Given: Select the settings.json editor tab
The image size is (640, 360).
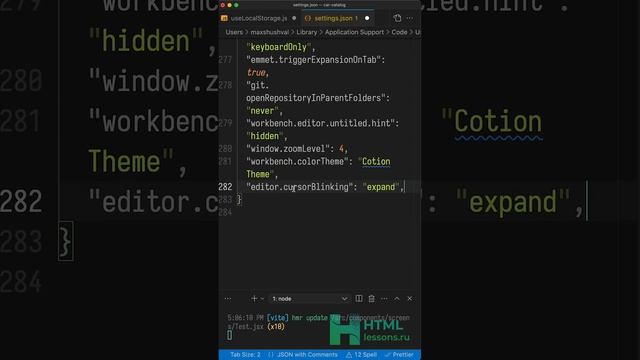Looking at the screenshot, I should coord(336,18).
